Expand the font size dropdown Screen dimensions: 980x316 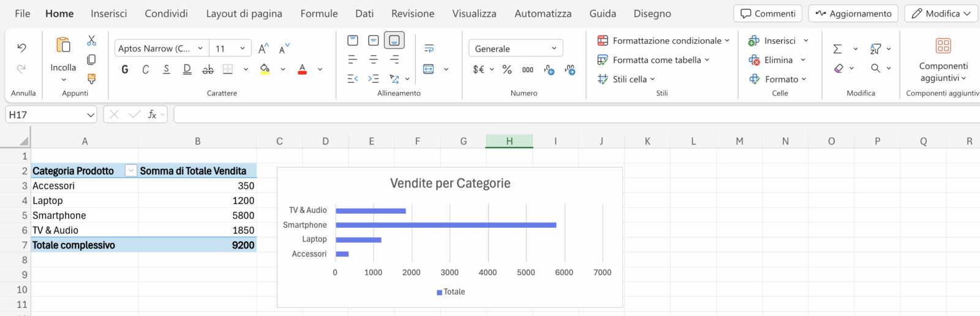click(243, 48)
